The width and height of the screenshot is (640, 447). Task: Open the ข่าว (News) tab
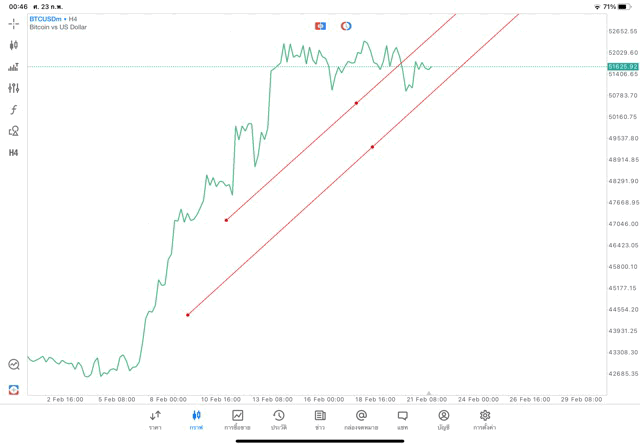[x=320, y=419]
